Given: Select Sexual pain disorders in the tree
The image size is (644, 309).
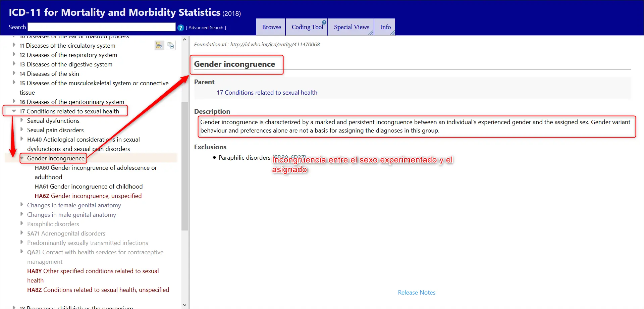Looking at the screenshot, I should 55,130.
